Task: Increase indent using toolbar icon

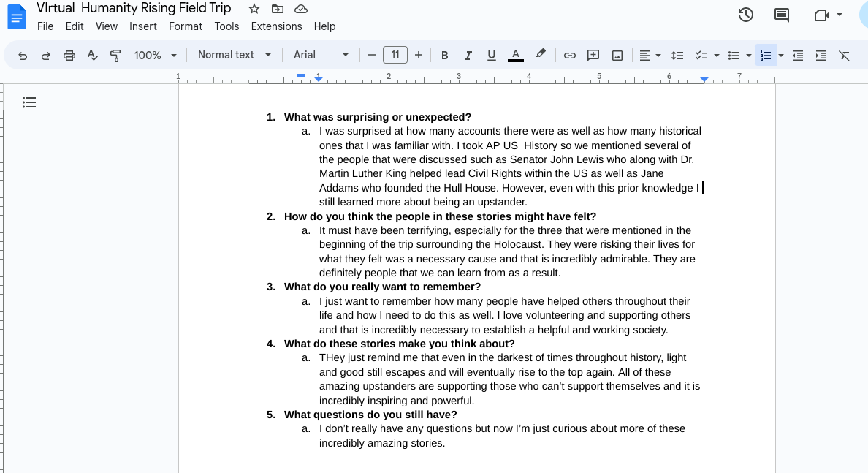Action: point(821,56)
